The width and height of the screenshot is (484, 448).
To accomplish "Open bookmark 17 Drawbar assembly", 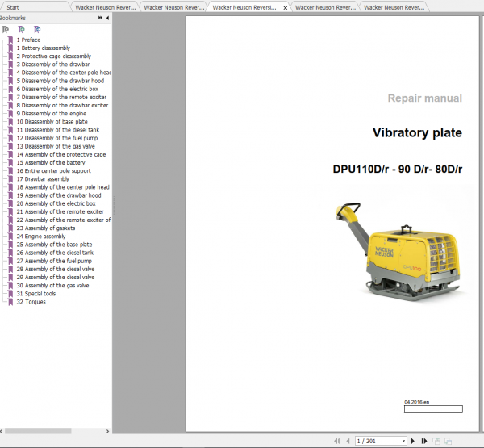I will tap(43, 179).
